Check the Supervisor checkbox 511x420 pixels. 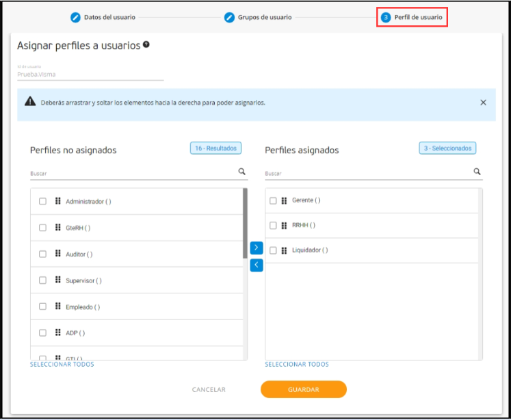click(x=42, y=280)
